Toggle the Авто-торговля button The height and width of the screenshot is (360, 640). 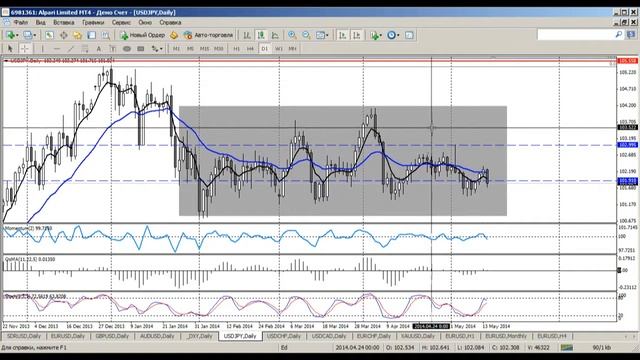208,36
